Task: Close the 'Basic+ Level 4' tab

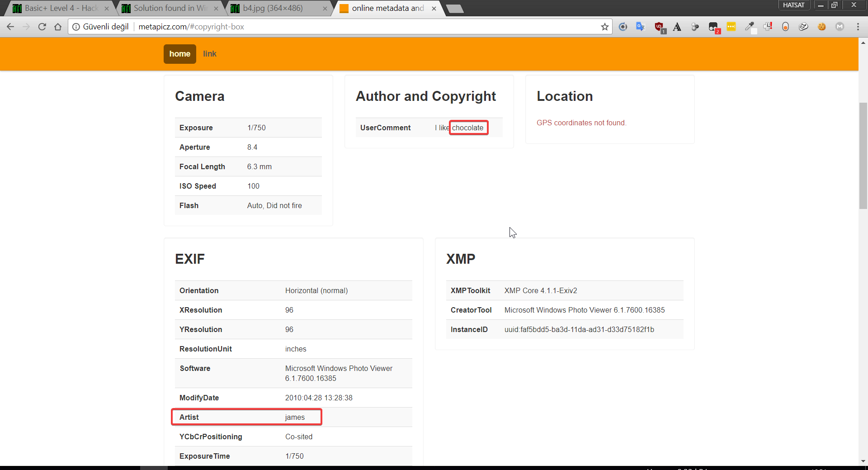Action: (x=107, y=8)
